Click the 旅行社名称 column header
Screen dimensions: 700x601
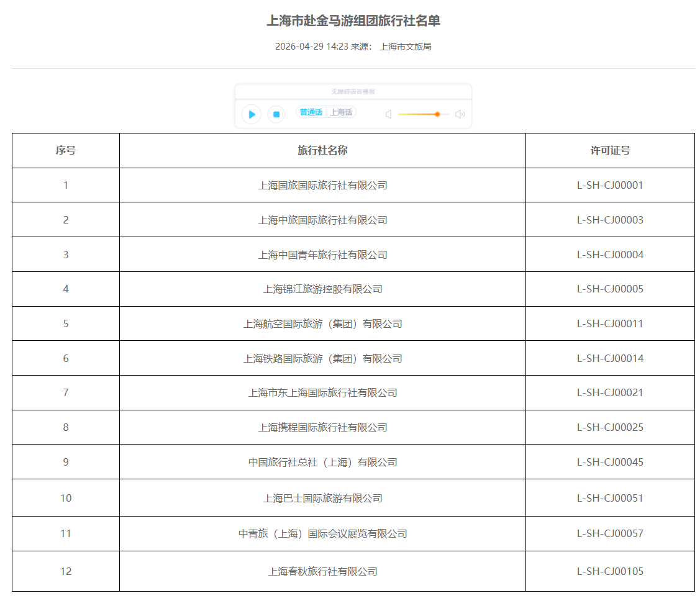(x=322, y=150)
